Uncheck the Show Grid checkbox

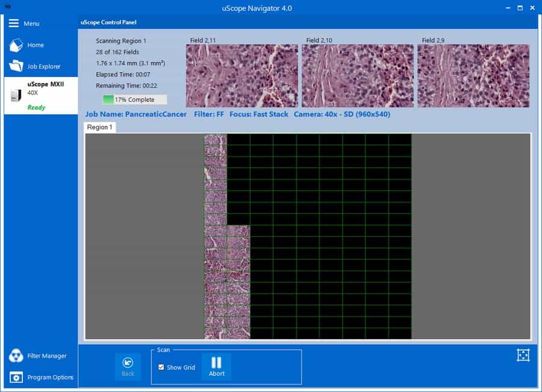tap(161, 367)
